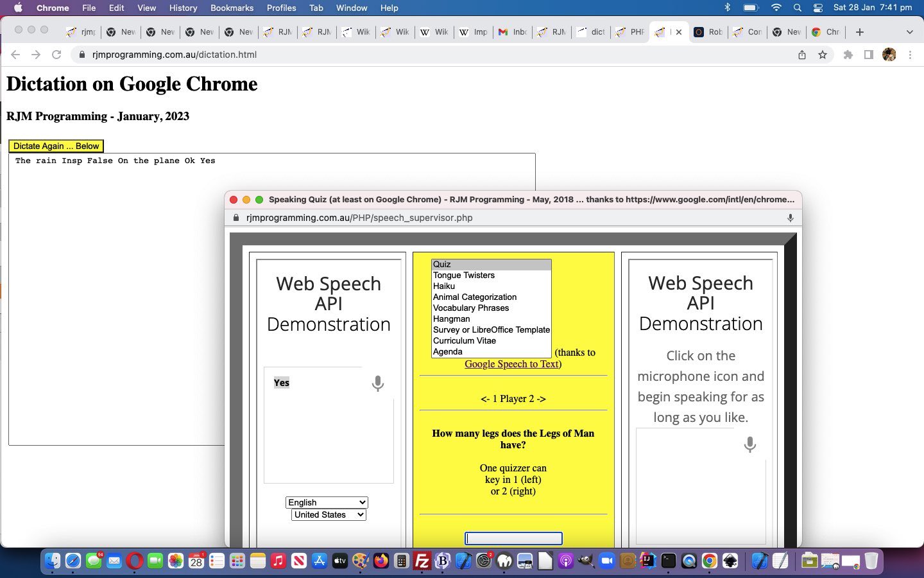Click Survey or LibreOffice Template entry
Screen dimensions: 924x578
pyautogui.click(x=492, y=330)
